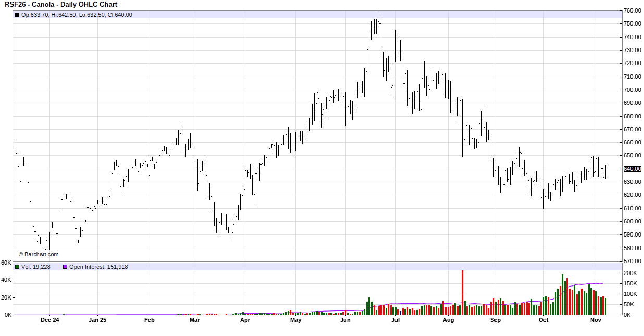Click the purple Open Interest legend swatch
Screen dimensions: 644x336
pyautogui.click(x=65, y=267)
